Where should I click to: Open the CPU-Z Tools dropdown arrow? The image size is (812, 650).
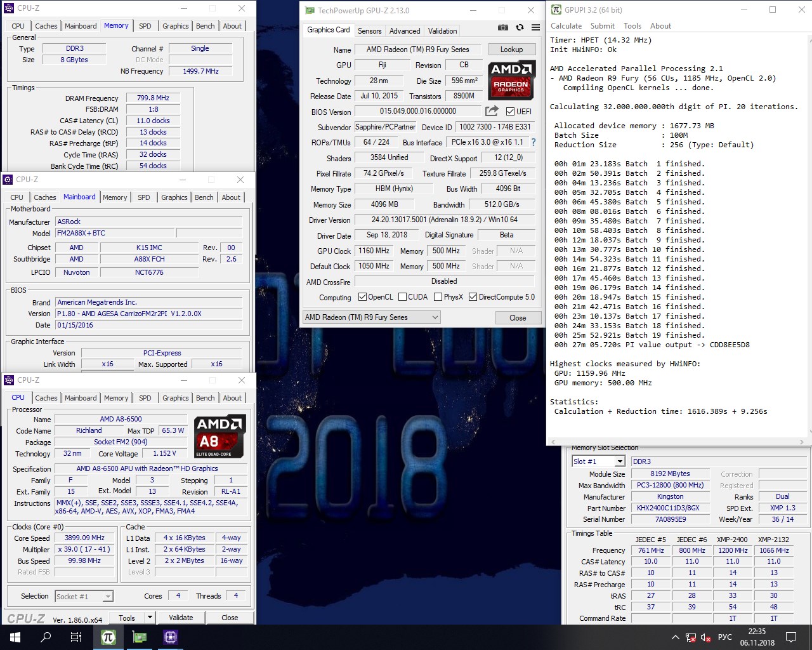click(x=150, y=618)
